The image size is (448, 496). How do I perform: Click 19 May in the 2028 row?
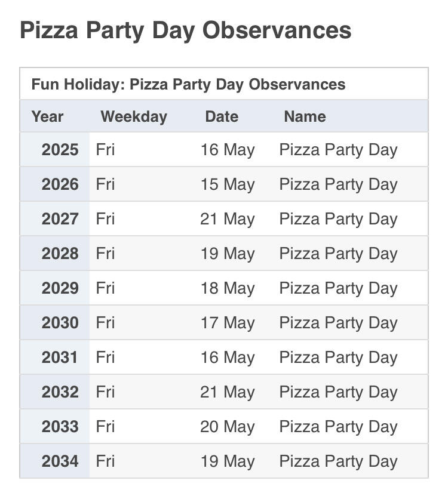228,254
